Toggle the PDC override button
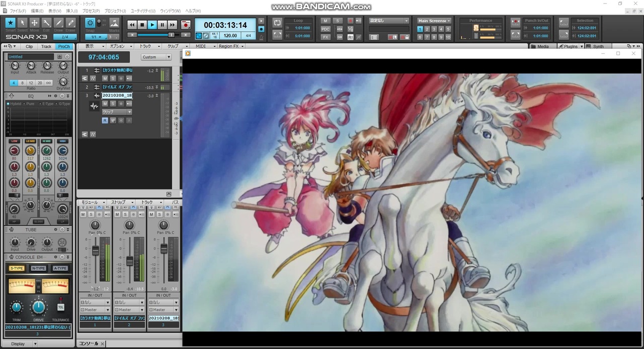The height and width of the screenshot is (349, 644). click(325, 29)
